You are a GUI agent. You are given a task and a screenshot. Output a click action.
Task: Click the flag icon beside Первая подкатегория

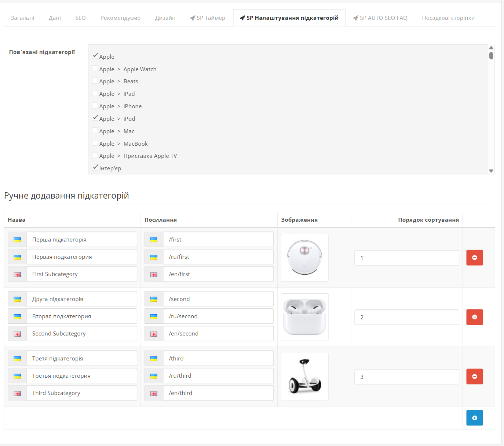pos(17,257)
